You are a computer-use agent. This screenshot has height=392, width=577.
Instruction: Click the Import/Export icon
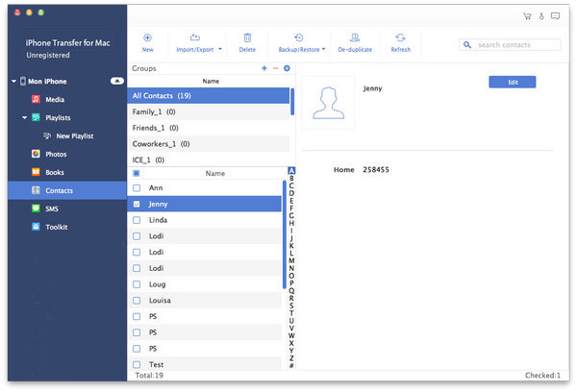point(194,37)
